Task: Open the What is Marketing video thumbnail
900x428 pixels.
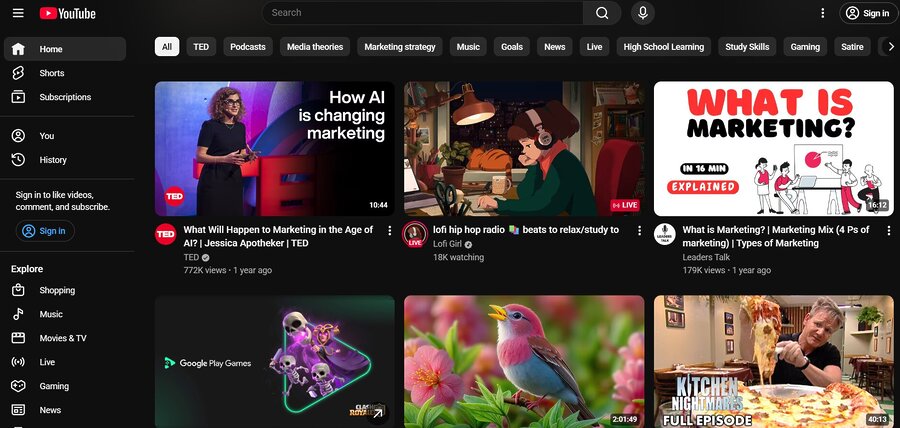Action: pos(773,149)
